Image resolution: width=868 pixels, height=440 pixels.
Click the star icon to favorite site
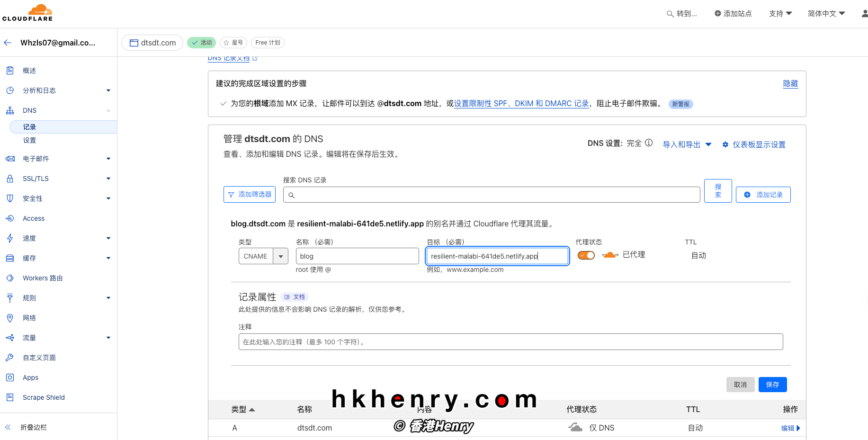(226, 43)
